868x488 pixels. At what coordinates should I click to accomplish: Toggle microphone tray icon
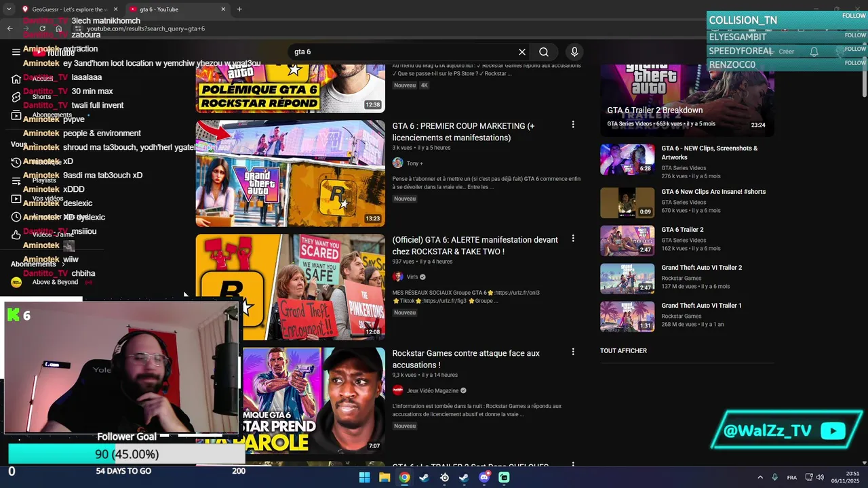pos(774,477)
